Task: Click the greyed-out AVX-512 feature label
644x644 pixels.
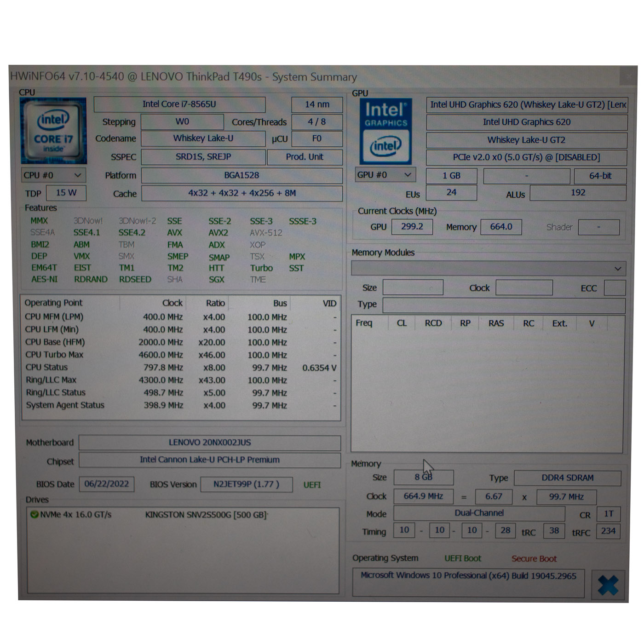Action: (266, 233)
